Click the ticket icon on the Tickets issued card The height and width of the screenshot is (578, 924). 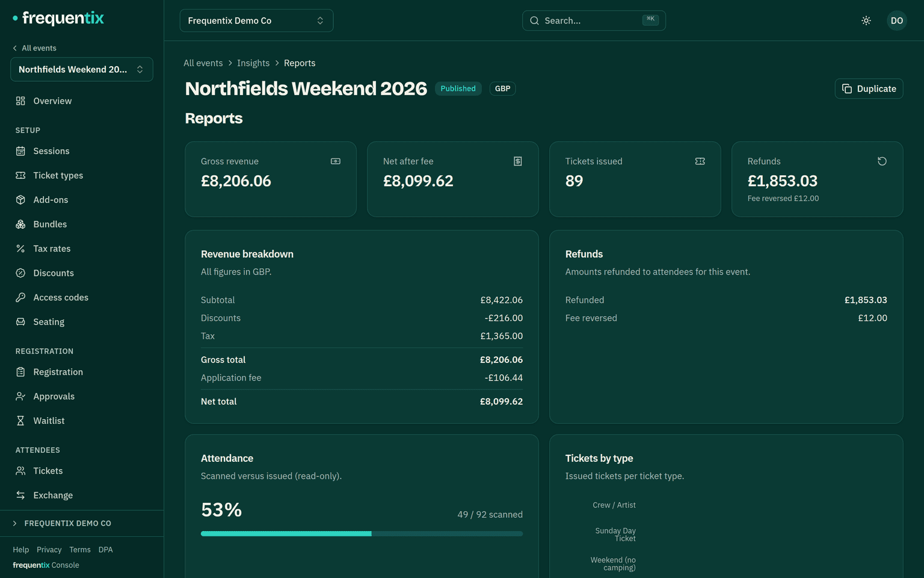click(700, 161)
